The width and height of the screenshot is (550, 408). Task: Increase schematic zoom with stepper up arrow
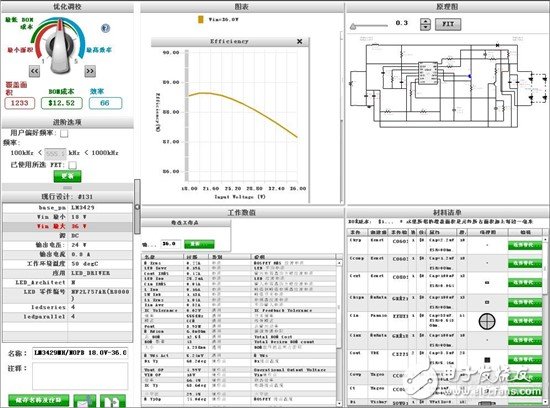coord(425,21)
